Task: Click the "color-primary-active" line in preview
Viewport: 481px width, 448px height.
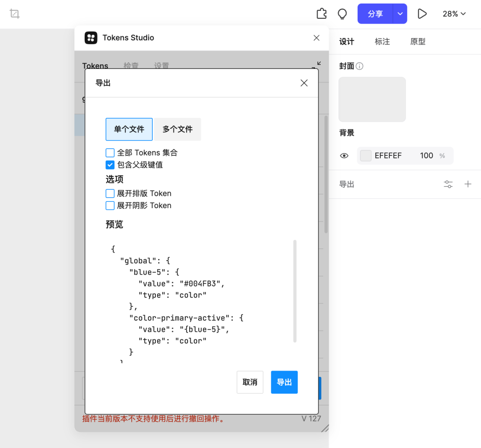Action: (187, 318)
